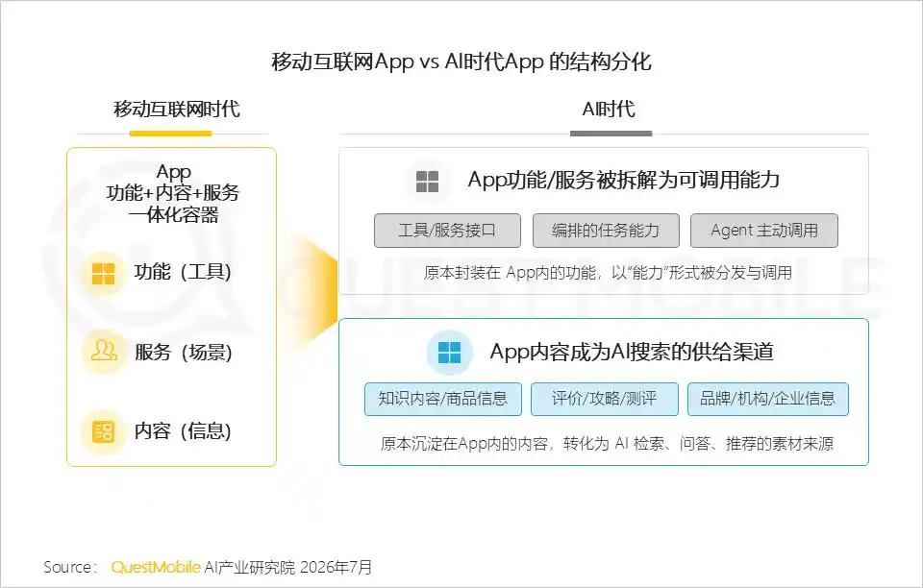The height and width of the screenshot is (588, 923).
Task: Click the yellow underline below 移动互联网时代
Action: click(171, 134)
